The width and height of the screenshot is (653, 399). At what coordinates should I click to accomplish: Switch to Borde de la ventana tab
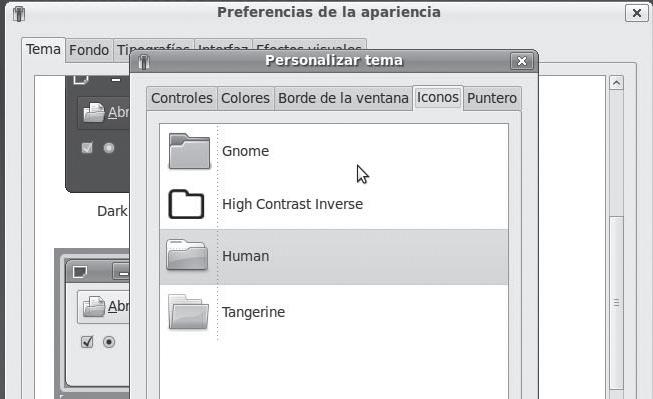pos(343,98)
